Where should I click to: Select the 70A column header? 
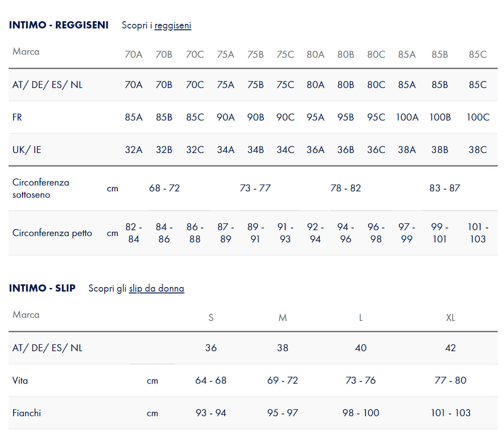[134, 54]
